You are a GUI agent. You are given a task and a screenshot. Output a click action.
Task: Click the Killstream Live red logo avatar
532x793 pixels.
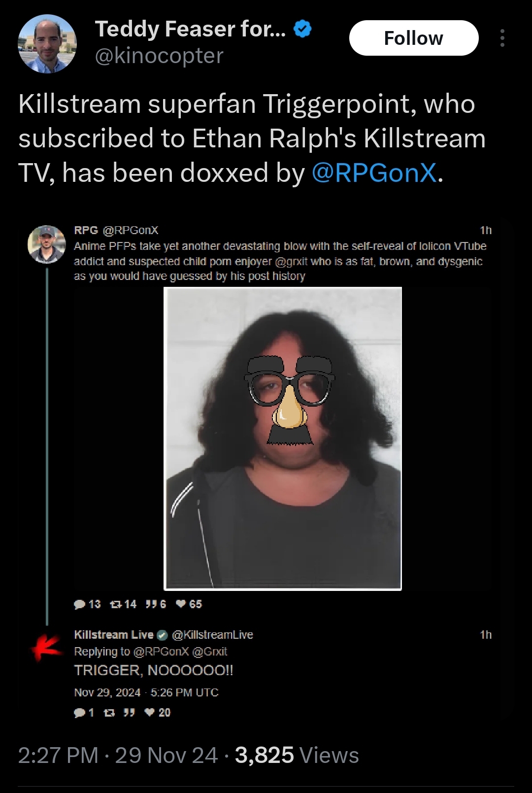47,647
